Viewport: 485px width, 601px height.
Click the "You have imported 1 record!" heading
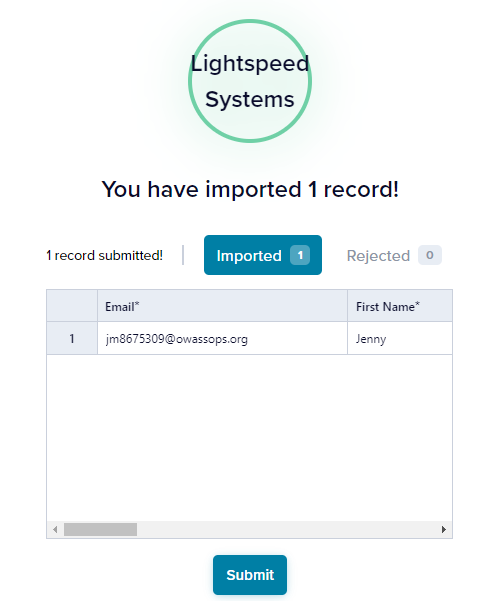click(250, 189)
